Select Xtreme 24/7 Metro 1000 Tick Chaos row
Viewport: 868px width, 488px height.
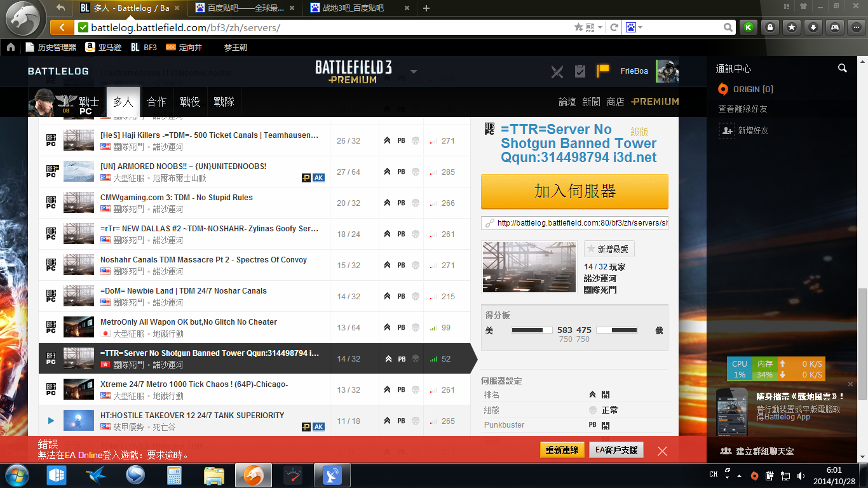point(254,390)
